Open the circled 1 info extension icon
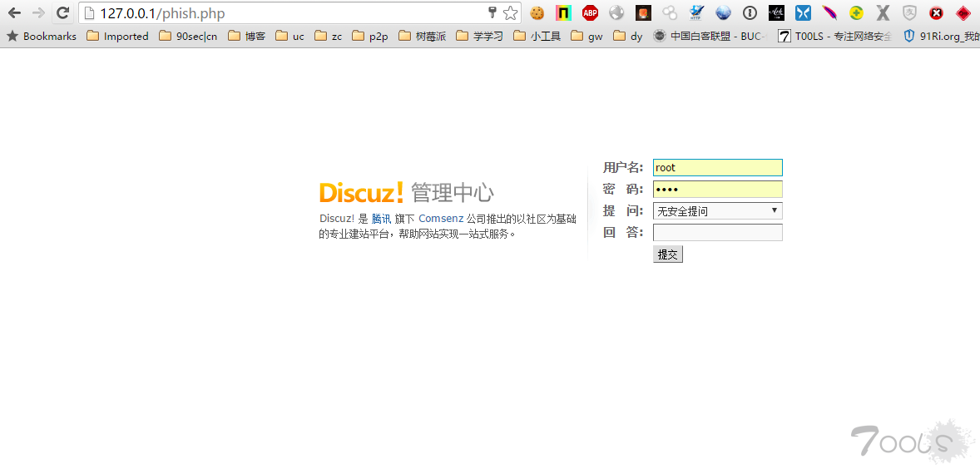This screenshot has height=469, width=980. tap(750, 12)
